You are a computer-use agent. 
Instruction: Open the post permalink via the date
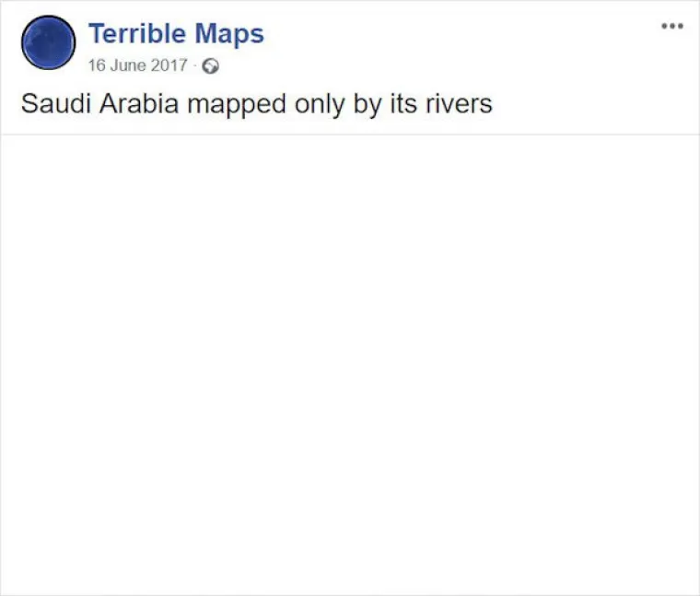[137, 66]
